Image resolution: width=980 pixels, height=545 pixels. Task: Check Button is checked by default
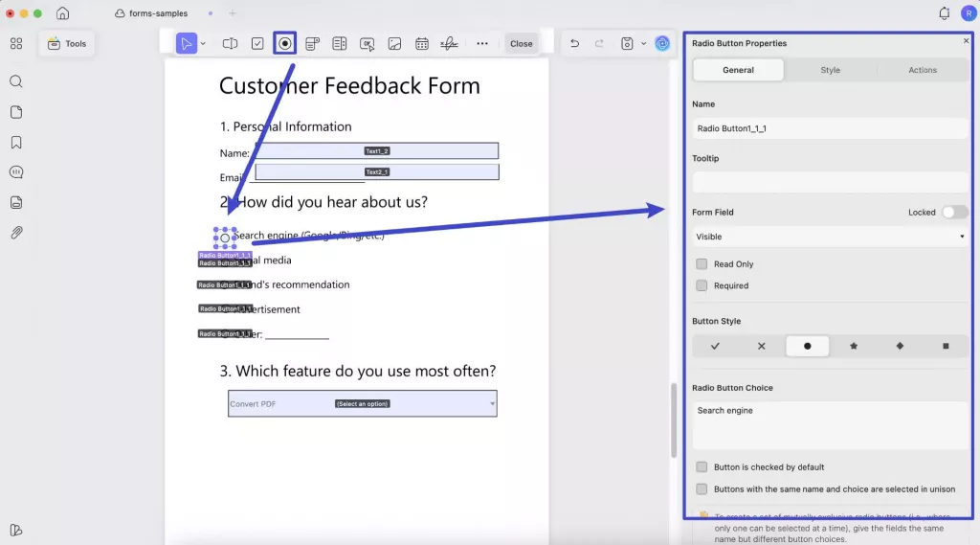[x=702, y=466]
